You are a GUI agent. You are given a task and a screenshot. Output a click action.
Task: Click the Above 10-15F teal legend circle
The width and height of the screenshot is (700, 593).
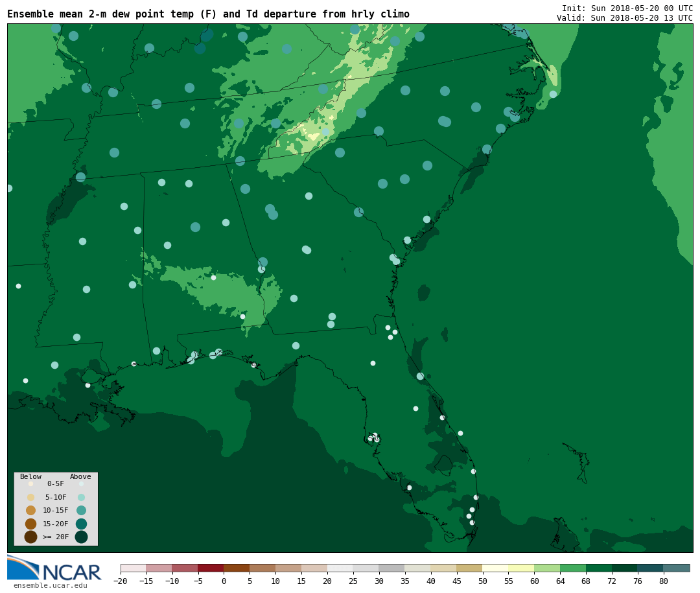[81, 511]
